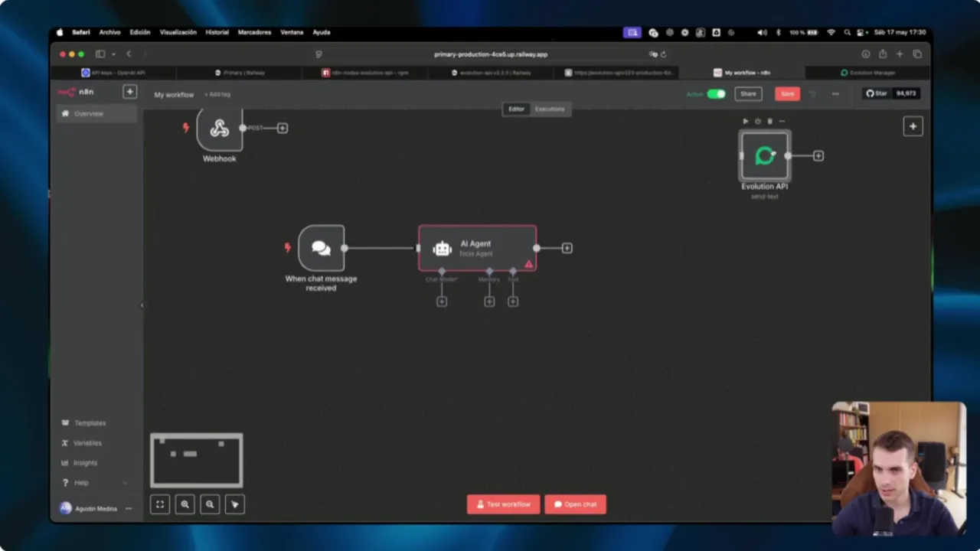Open Agustin Medina user options ellipsis
This screenshot has height=551, width=980.
coord(129,509)
